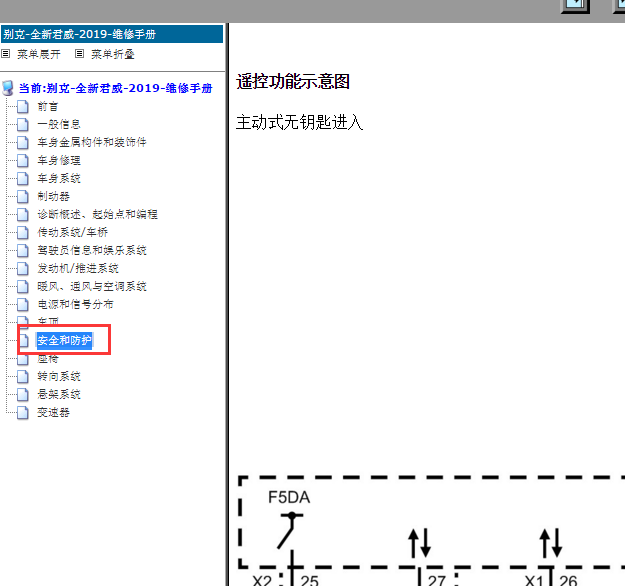Screen dimensions: 625x586
Task: Click the 驾驶员信息和娱乐系统 page icon
Action: click(23, 250)
